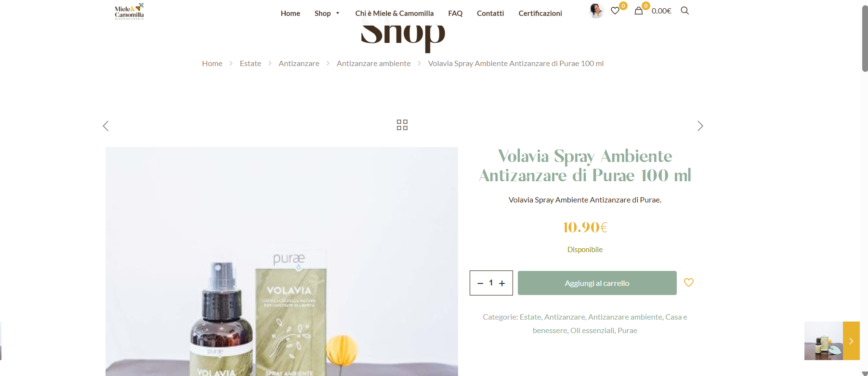The image size is (868, 376).
Task: Open Antizanzare ambiente breadcrumb link
Action: pos(374,64)
